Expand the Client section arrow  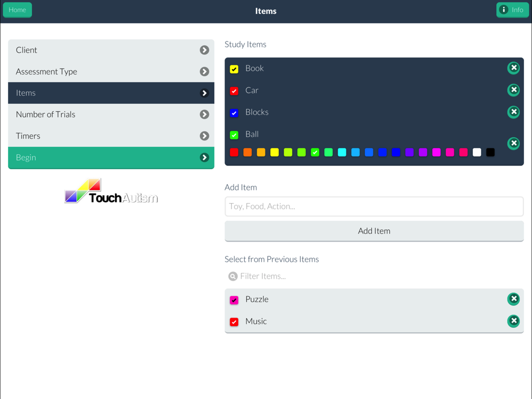(x=204, y=50)
